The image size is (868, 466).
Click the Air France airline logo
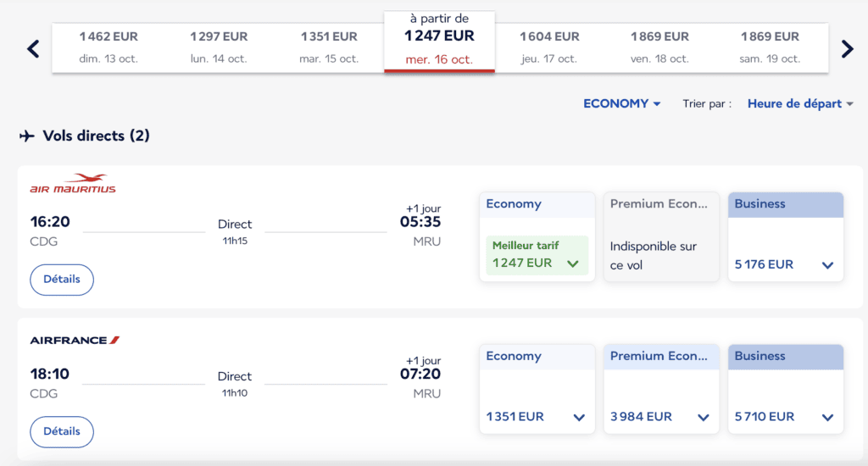point(75,340)
